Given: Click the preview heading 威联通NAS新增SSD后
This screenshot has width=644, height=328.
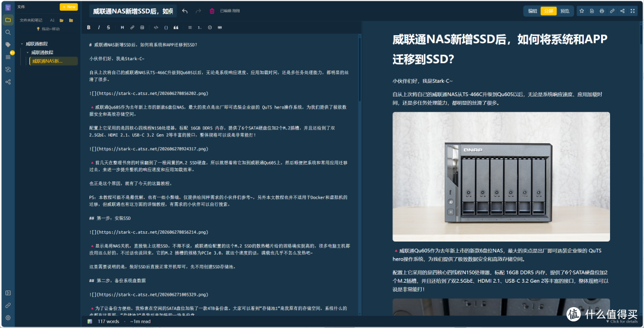Looking at the screenshot, I should 500,49.
